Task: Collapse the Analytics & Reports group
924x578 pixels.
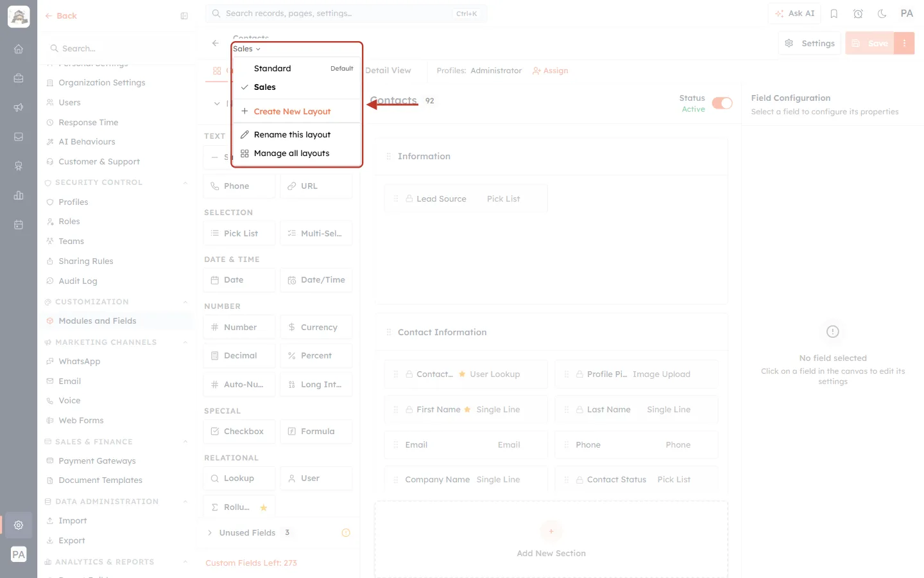Action: [x=185, y=562]
